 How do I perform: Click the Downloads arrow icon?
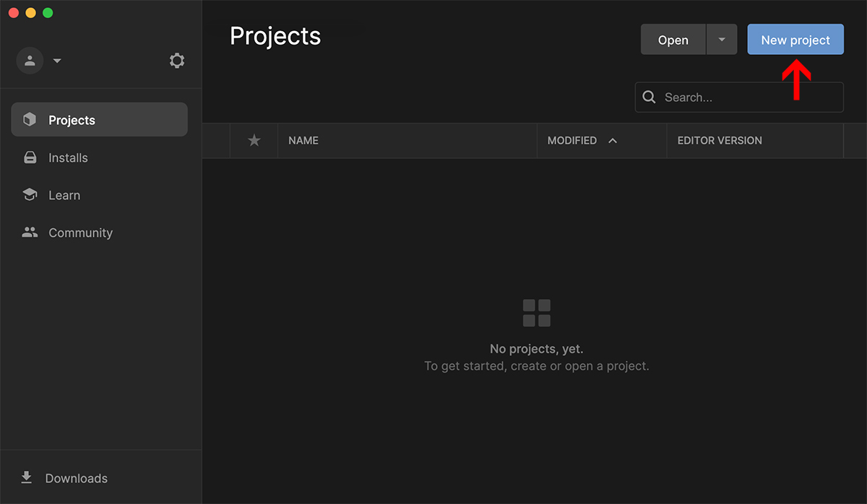click(27, 478)
